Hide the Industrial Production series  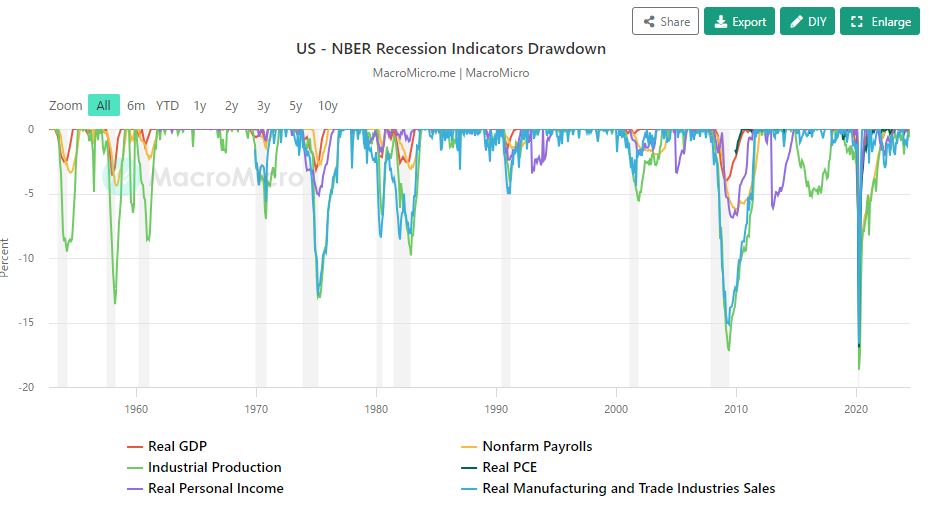point(214,467)
